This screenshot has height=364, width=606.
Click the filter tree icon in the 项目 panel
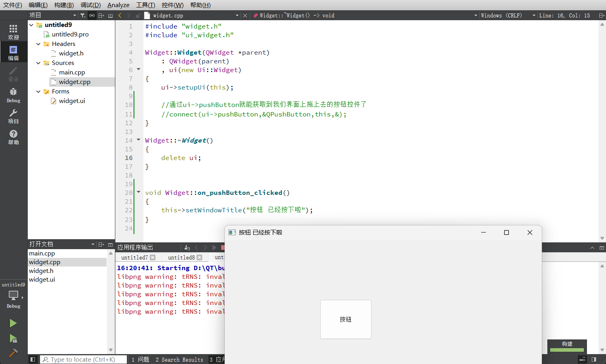pos(83,15)
